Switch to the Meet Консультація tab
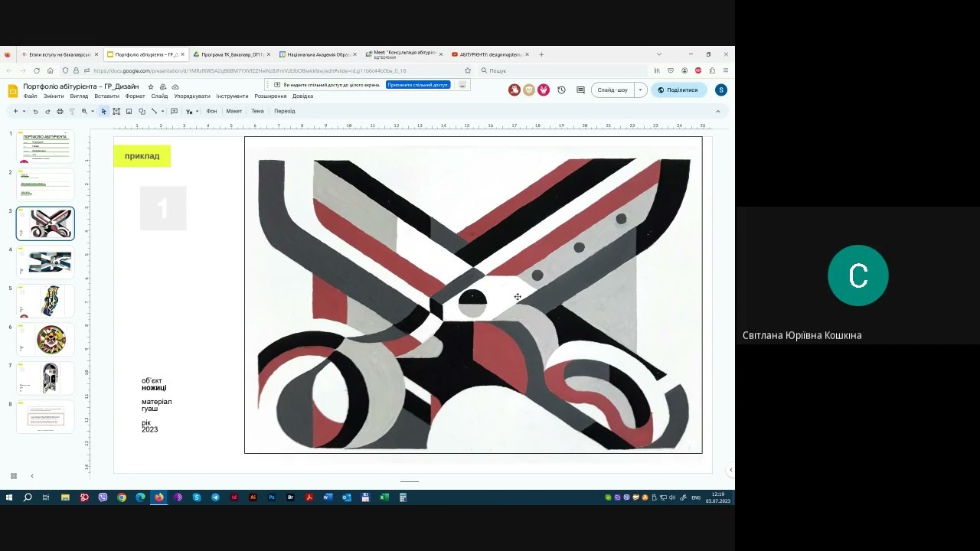The height and width of the screenshot is (551, 980). pos(403,54)
